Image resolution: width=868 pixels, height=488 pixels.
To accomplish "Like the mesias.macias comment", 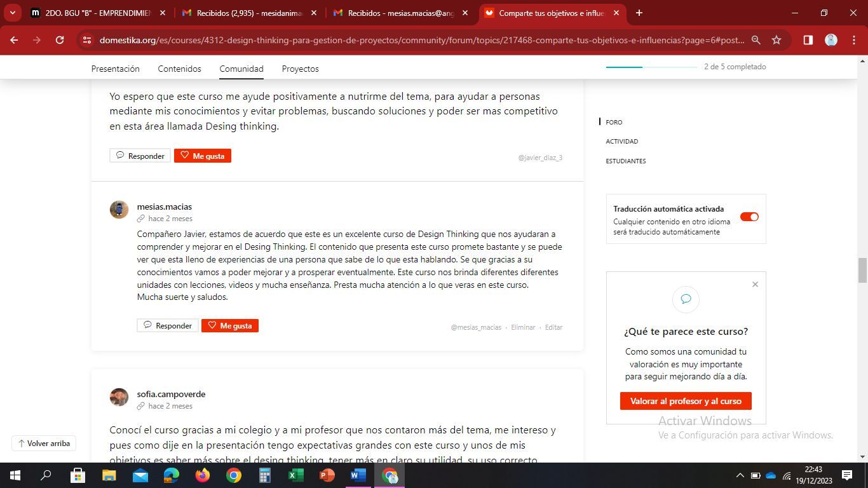I will point(230,325).
